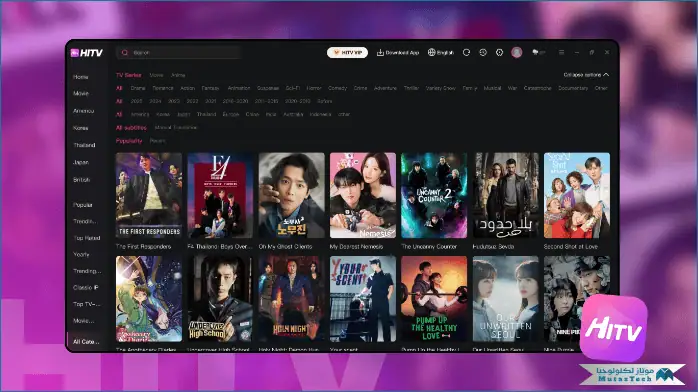Open Top Rated in the sidebar
This screenshot has height=392, width=698.
[x=87, y=238]
